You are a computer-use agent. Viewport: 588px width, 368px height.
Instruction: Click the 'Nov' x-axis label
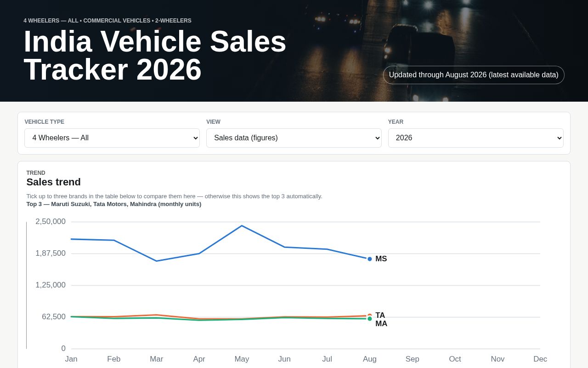[498, 359]
